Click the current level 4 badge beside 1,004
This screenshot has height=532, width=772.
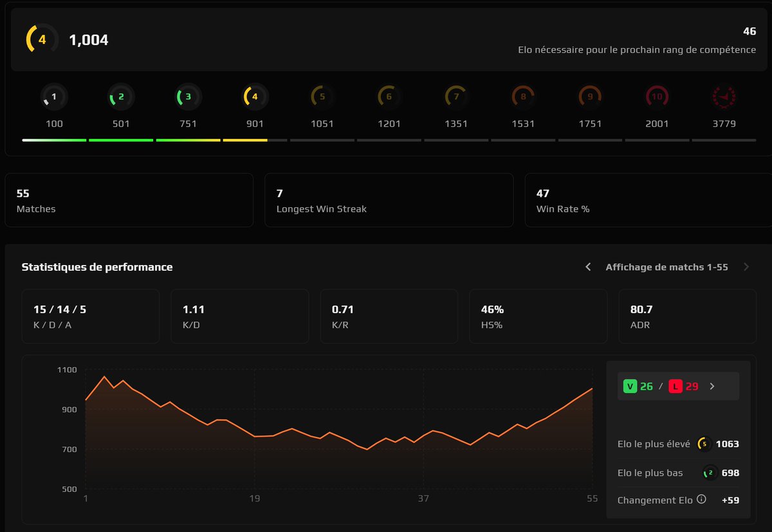(42, 39)
